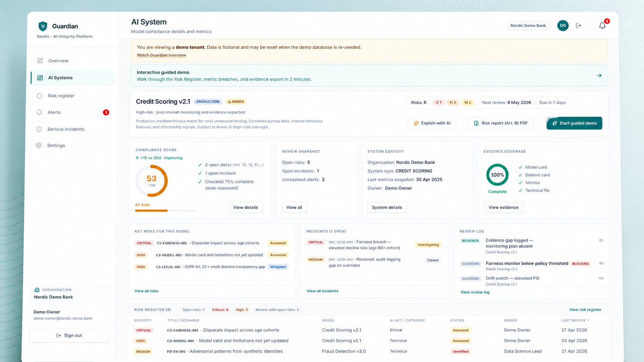The width and height of the screenshot is (644, 362).
Task: Click the AI Systems grid icon
Action: point(40,78)
